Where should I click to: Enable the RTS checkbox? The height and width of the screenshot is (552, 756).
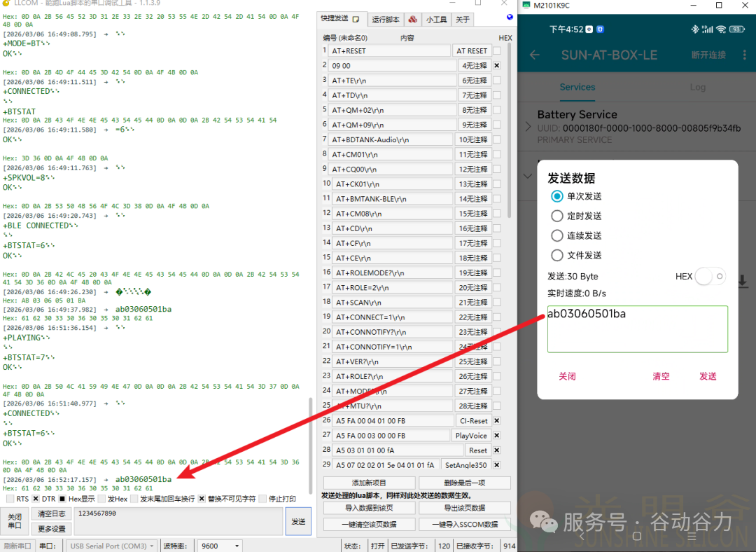pyautogui.click(x=10, y=499)
